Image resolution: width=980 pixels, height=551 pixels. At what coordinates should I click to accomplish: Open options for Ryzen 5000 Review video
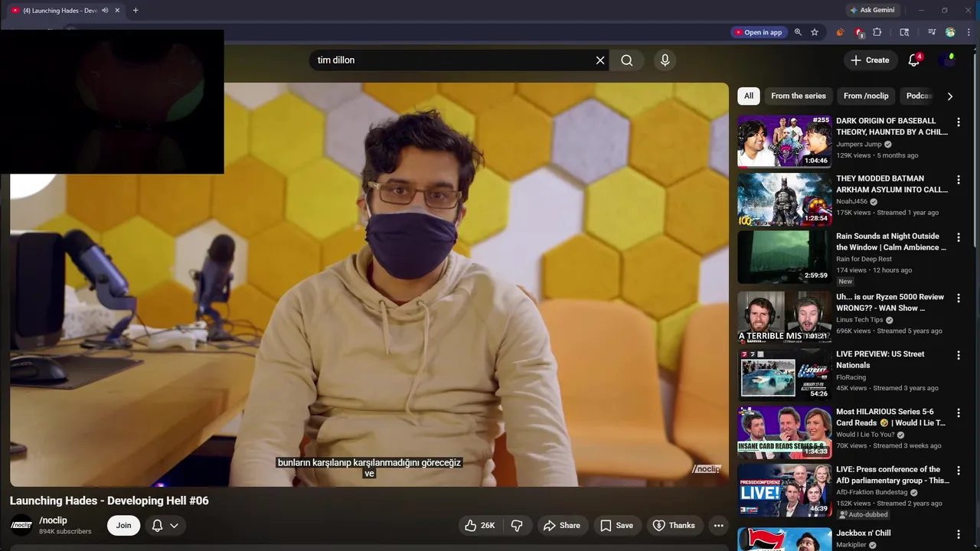[x=958, y=298]
